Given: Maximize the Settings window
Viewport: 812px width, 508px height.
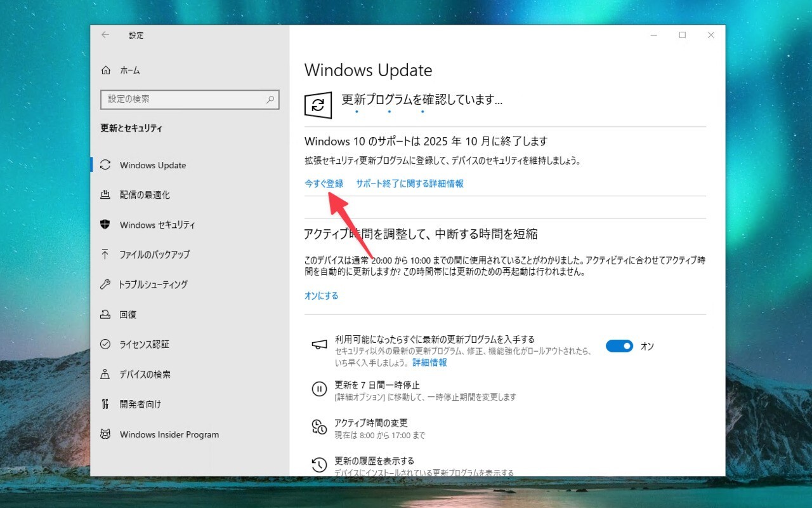Looking at the screenshot, I should (x=683, y=35).
